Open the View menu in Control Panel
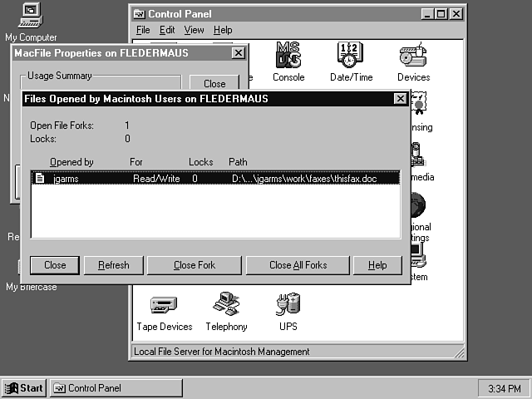Screen dimensions: 532x399 coord(194,30)
